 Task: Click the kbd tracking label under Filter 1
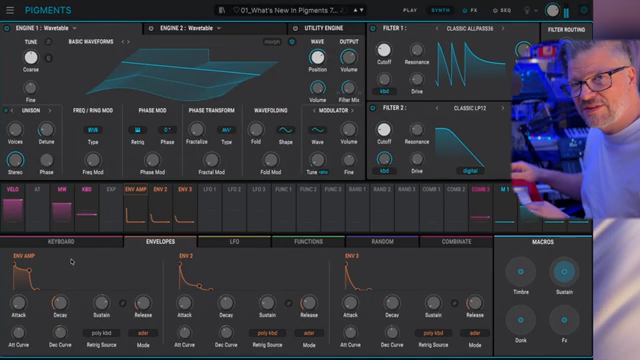coord(384,91)
